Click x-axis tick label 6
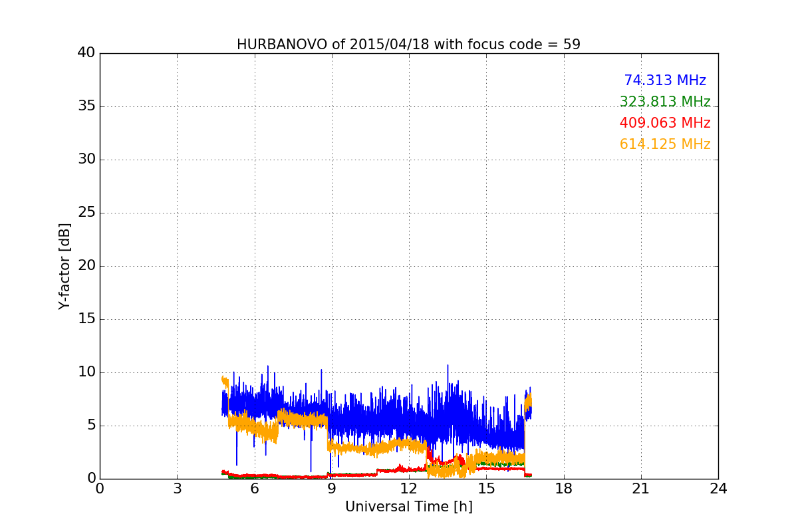The width and height of the screenshot is (798, 532). 255,489
